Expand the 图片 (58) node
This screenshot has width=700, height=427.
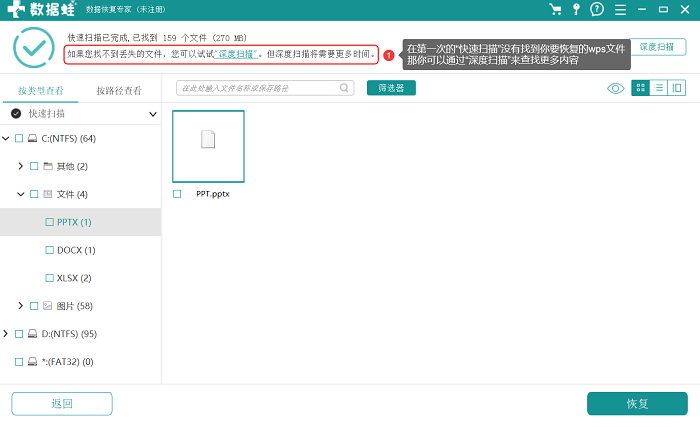[x=21, y=306]
